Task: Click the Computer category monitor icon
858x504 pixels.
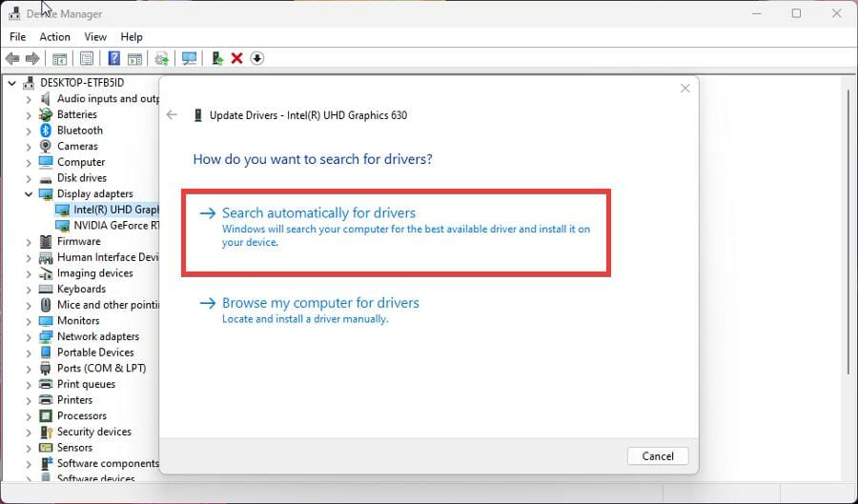Action: 46,162
